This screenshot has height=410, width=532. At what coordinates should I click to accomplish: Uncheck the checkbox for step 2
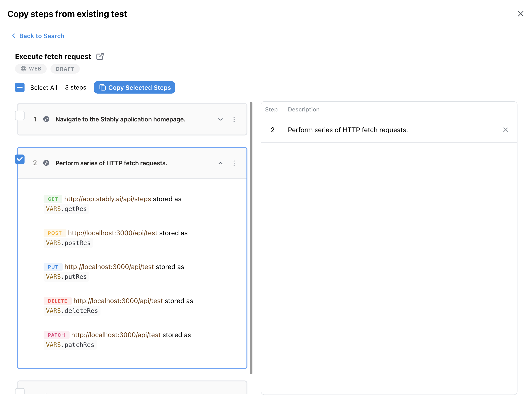(x=20, y=159)
